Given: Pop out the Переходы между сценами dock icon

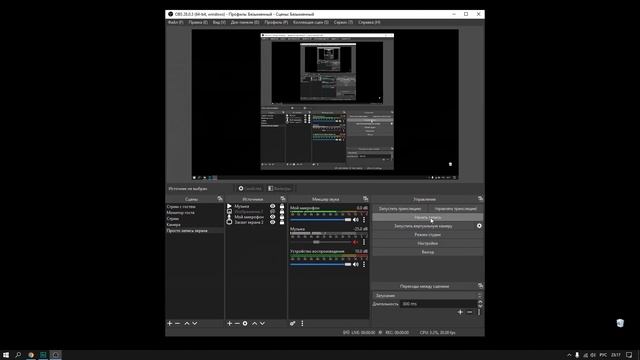Looking at the screenshot, I should click(x=480, y=286).
